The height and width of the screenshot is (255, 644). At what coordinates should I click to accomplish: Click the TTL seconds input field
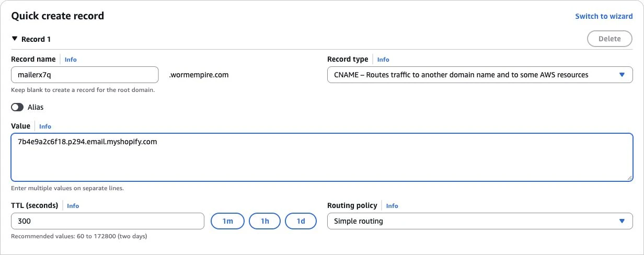click(108, 221)
